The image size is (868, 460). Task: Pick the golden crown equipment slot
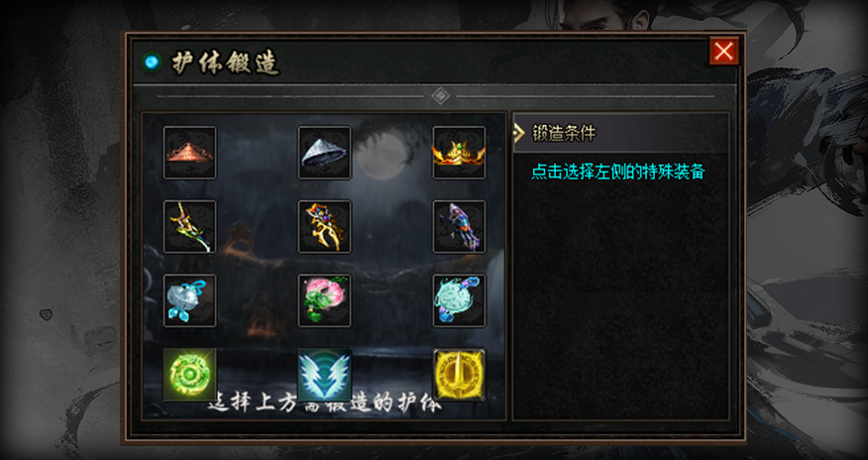459,153
